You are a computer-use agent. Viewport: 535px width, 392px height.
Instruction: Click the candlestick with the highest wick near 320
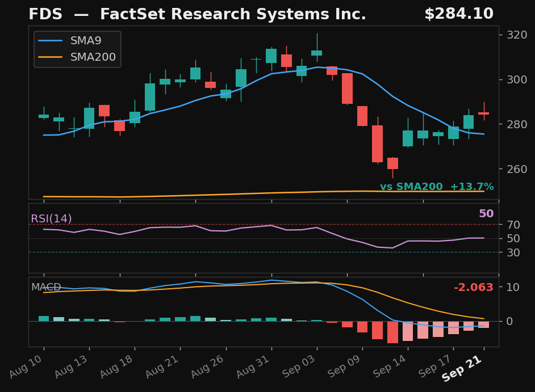(x=317, y=53)
